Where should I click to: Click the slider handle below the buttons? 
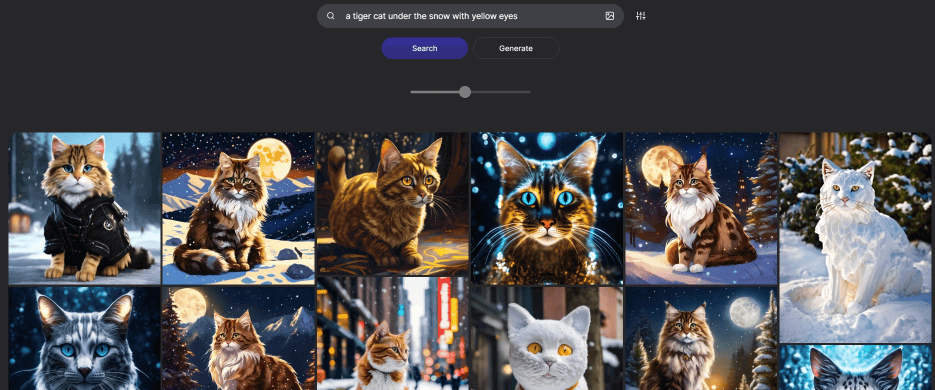coord(465,92)
